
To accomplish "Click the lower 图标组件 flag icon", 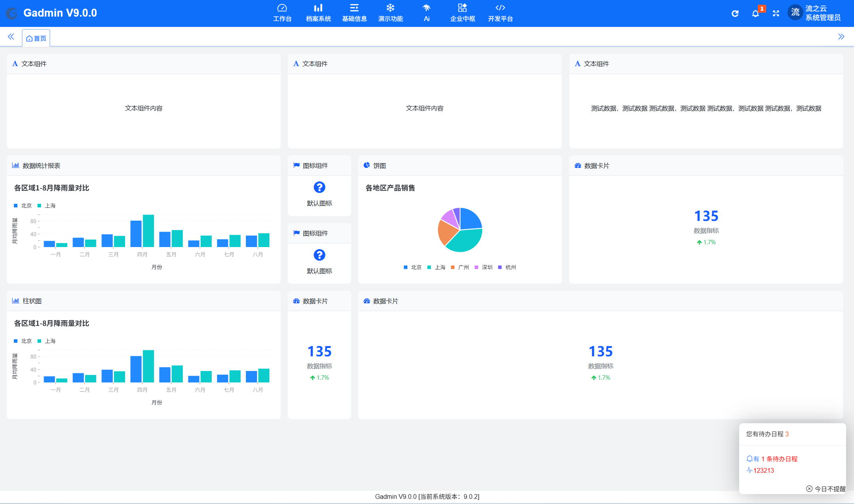I will point(297,233).
